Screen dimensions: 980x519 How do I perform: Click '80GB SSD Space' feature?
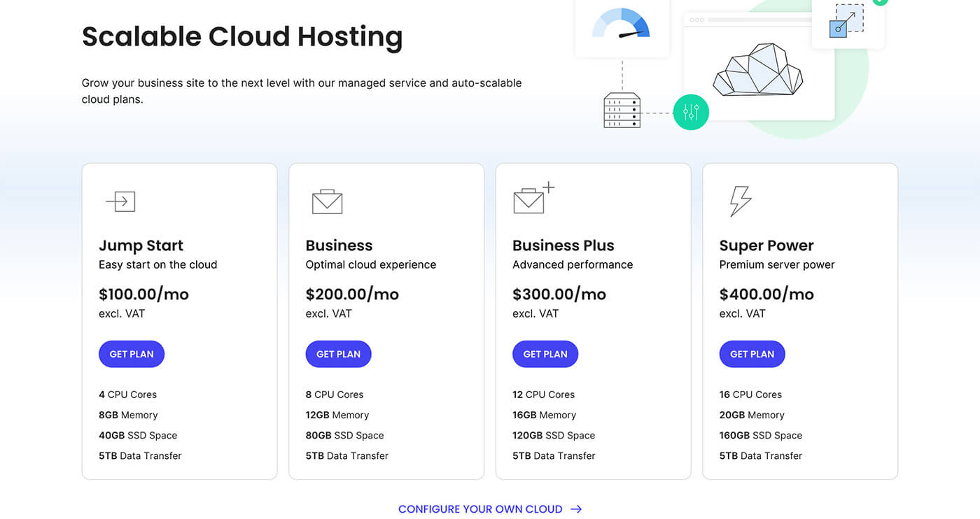pos(345,435)
